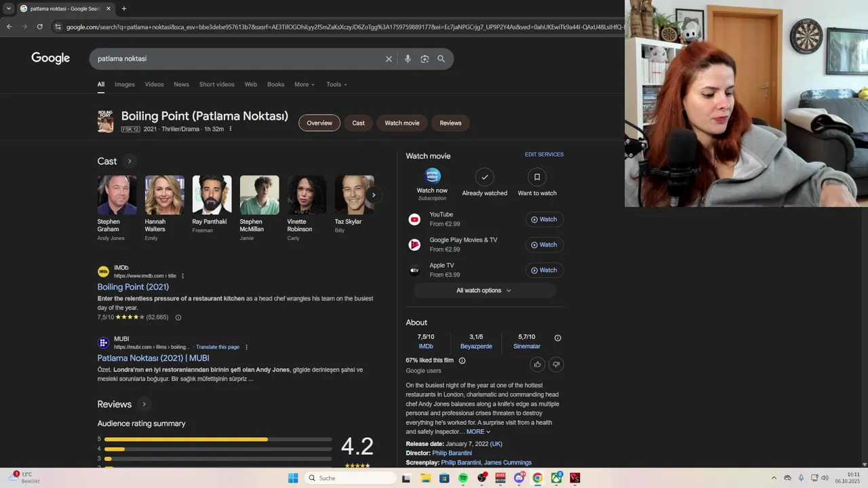Expand the More search filters dropdown
This screenshot has width=868, height=488.
304,85
